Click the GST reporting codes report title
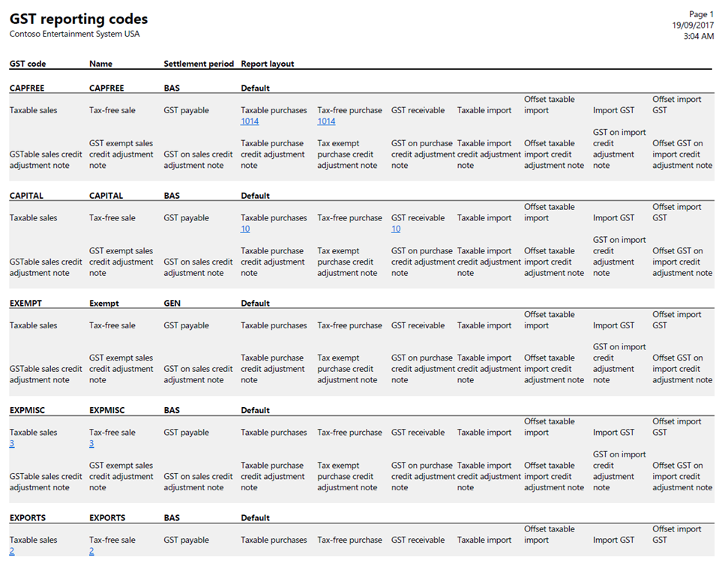Viewport: 728px width, 566px height. click(x=79, y=19)
